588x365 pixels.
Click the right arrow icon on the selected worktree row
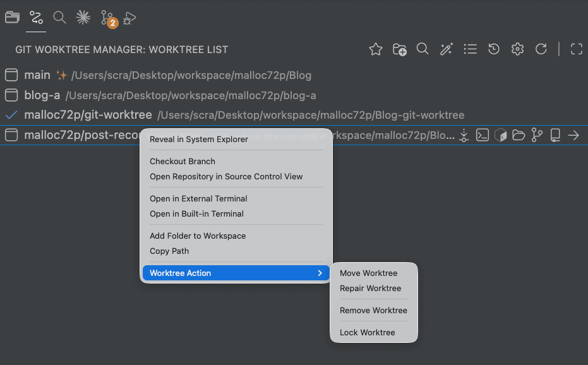[x=573, y=135]
